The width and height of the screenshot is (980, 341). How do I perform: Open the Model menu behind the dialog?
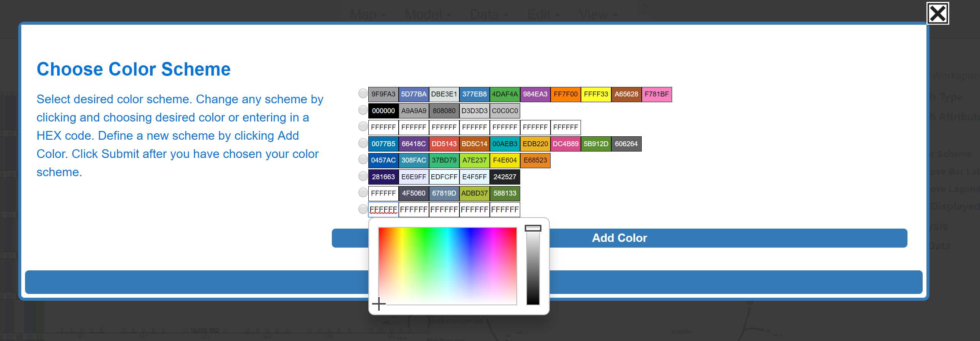(x=428, y=14)
